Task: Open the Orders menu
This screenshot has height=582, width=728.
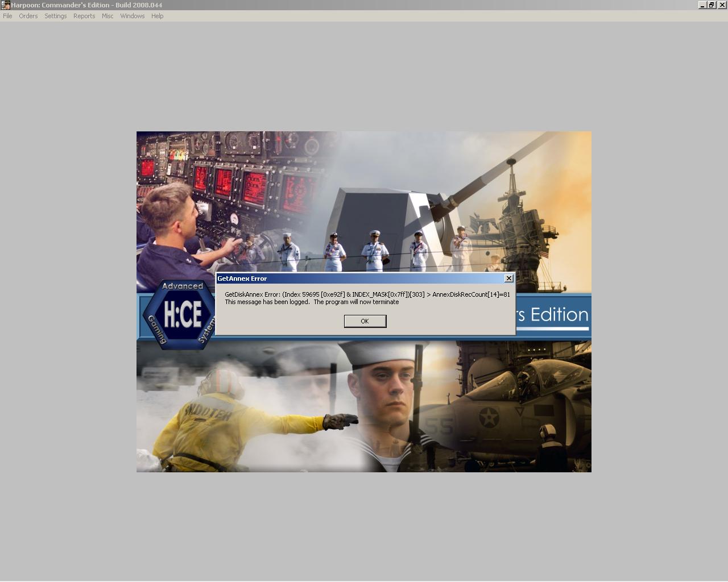Action: [x=28, y=16]
